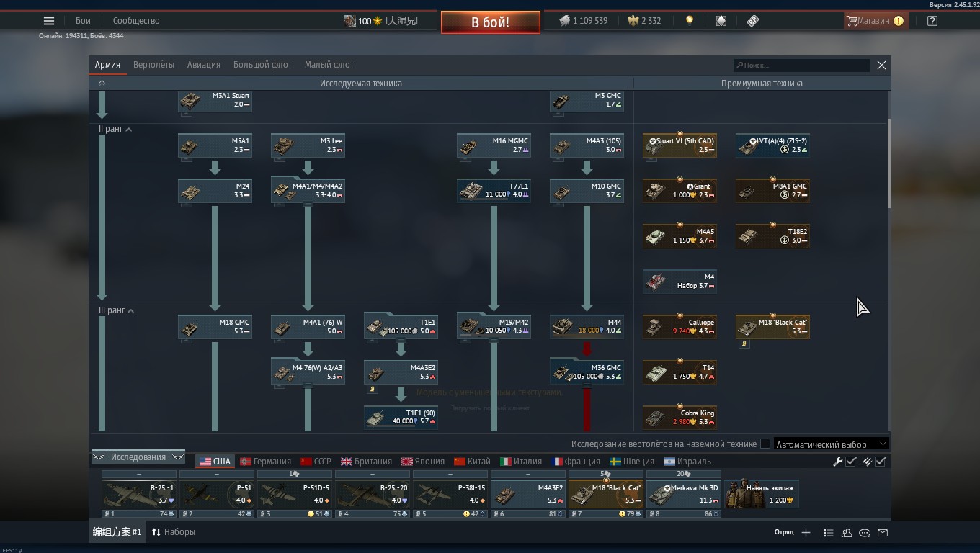Click the В бой! button
980x553 pixels.
(491, 22)
